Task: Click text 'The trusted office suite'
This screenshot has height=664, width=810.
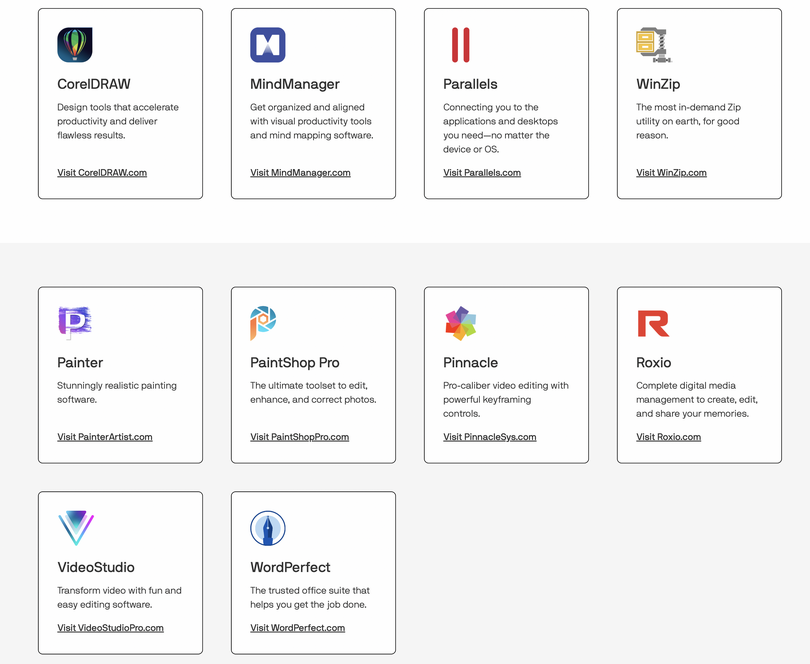Action: coord(310,597)
